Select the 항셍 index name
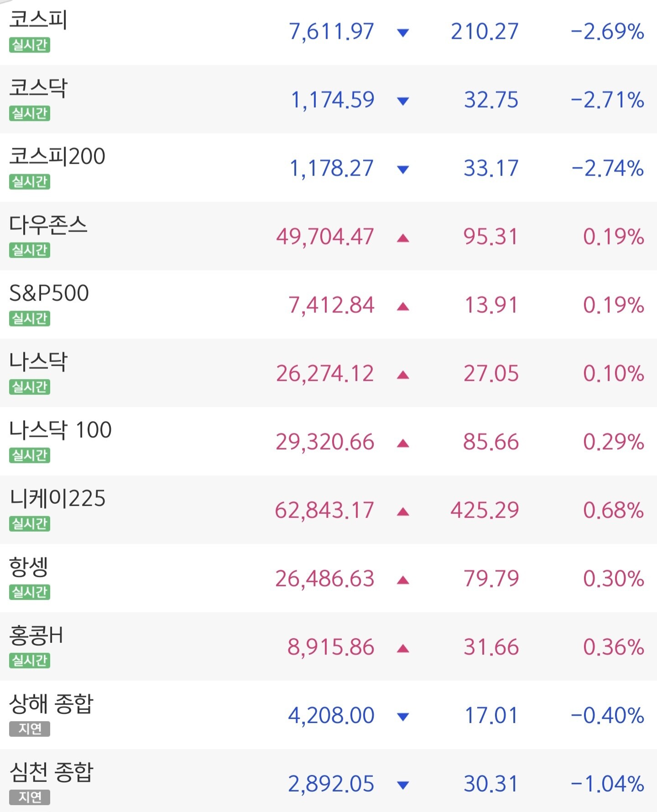This screenshot has height=812, width=657. [x=29, y=567]
